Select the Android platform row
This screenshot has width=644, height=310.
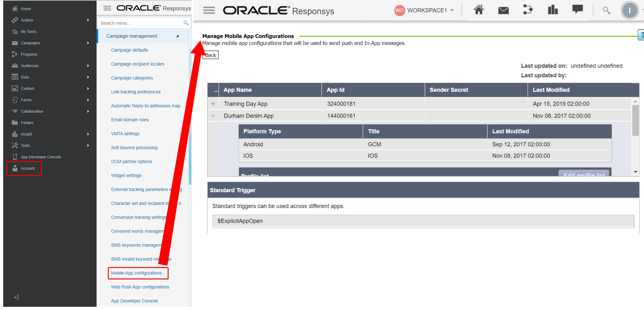coord(425,144)
